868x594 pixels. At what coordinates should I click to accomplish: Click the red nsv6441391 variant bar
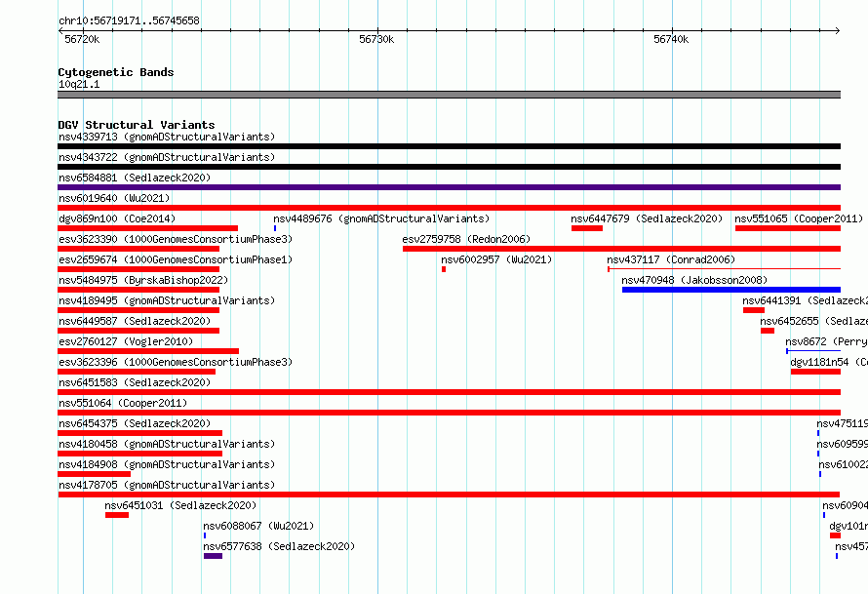(x=754, y=310)
